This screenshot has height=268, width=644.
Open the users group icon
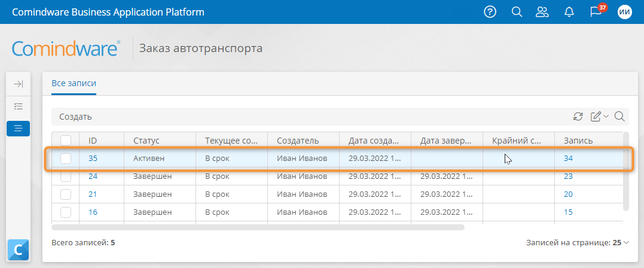542,12
